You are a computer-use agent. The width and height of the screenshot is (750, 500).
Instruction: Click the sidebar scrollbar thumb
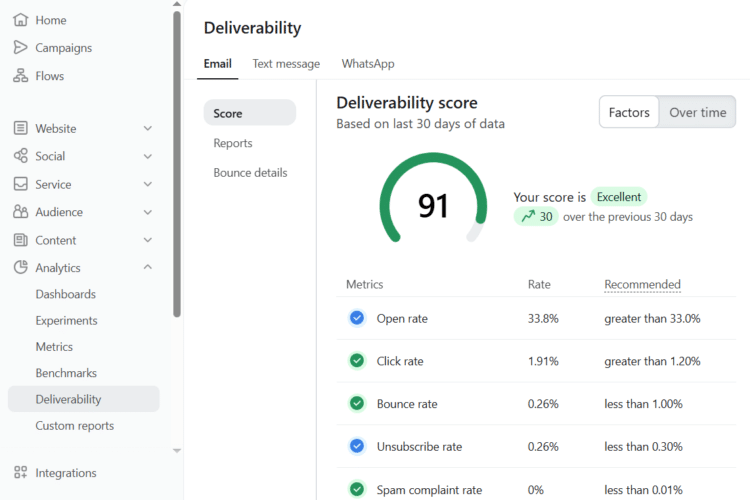(177, 164)
